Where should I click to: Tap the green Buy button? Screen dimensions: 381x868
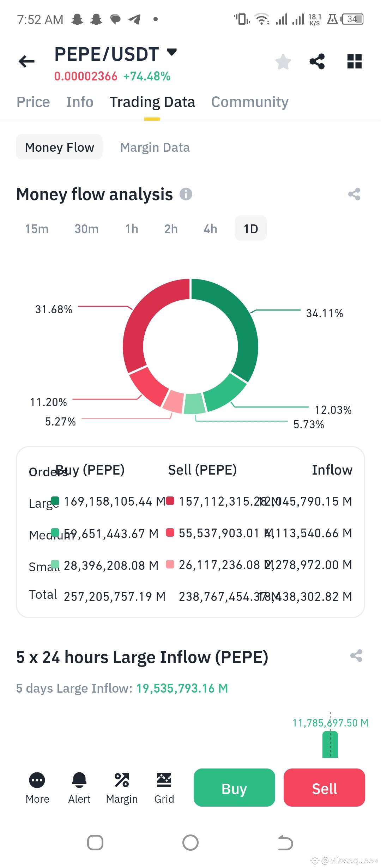click(x=234, y=788)
